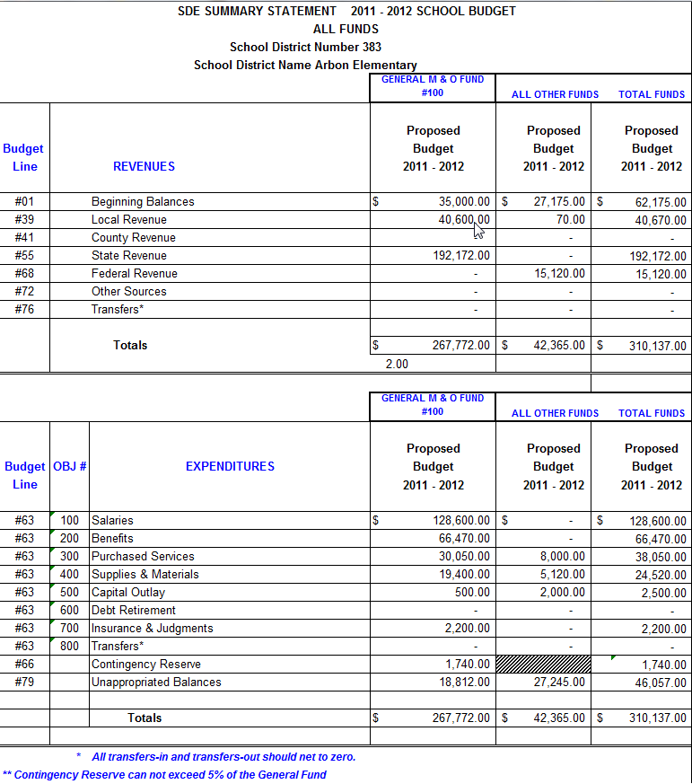Select the REVENUES heading cell
Viewport: 692px width, 784px height.
tap(144, 166)
